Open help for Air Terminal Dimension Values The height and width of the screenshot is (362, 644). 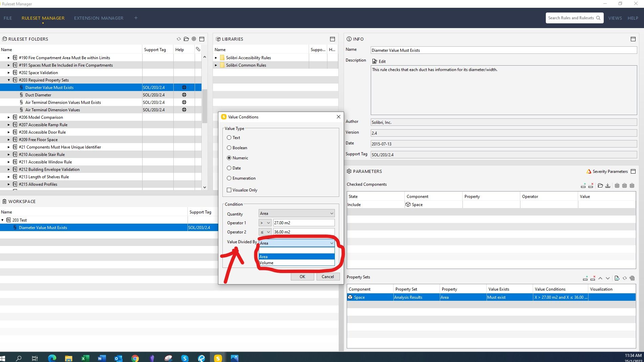pyautogui.click(x=184, y=110)
